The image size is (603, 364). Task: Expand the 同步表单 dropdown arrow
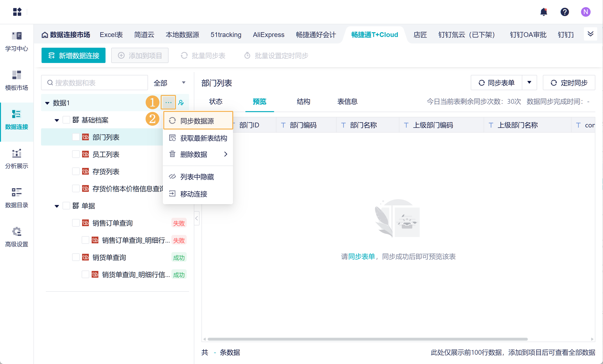(529, 83)
